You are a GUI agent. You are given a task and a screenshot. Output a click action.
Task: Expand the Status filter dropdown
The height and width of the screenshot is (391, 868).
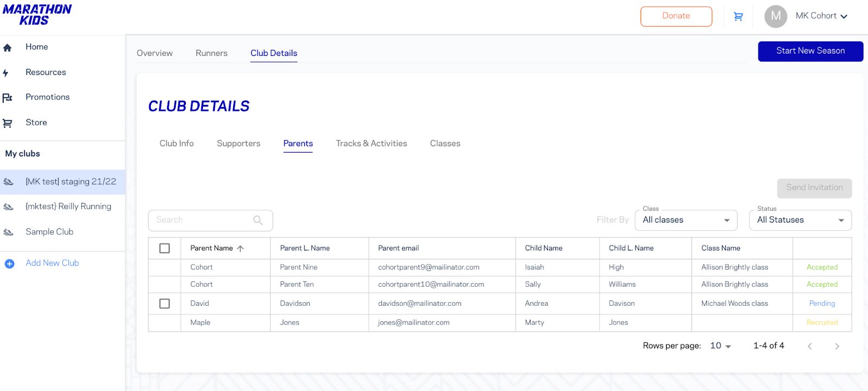800,220
